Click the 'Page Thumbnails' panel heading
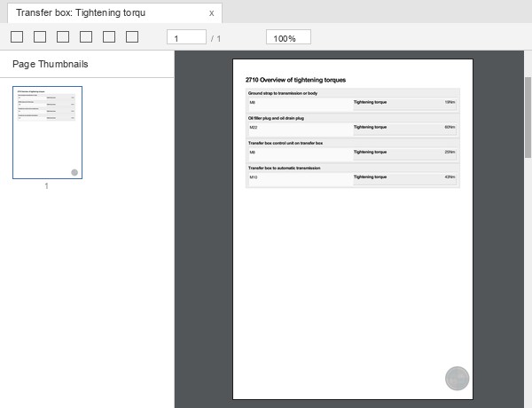The width and height of the screenshot is (532, 408). click(x=51, y=64)
